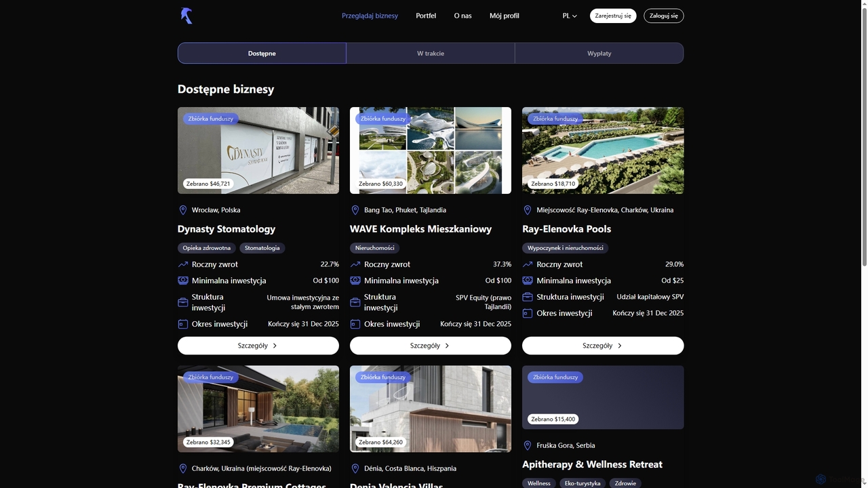868x488 pixels.
Task: Click the Ray-Elenovka Pools title
Action: [x=567, y=229]
